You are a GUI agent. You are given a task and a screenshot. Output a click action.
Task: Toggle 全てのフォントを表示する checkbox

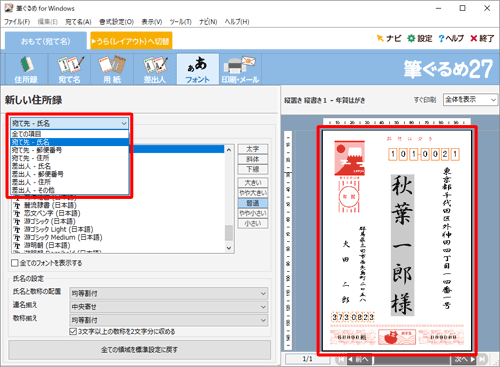click(15, 263)
